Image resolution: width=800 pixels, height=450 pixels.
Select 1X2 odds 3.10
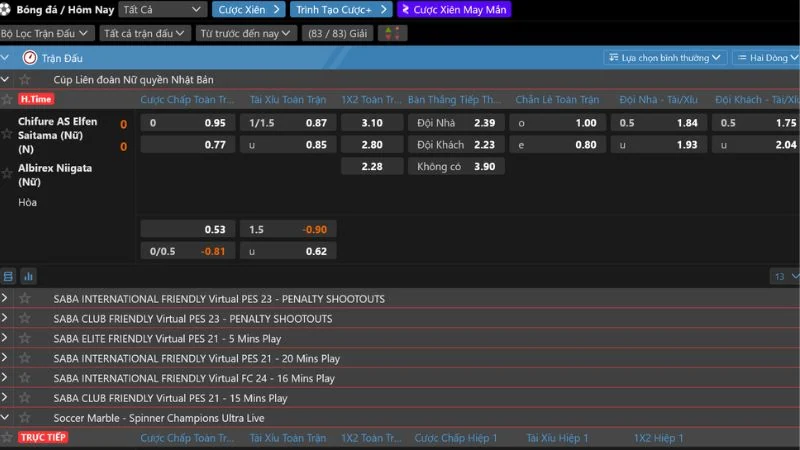point(372,123)
